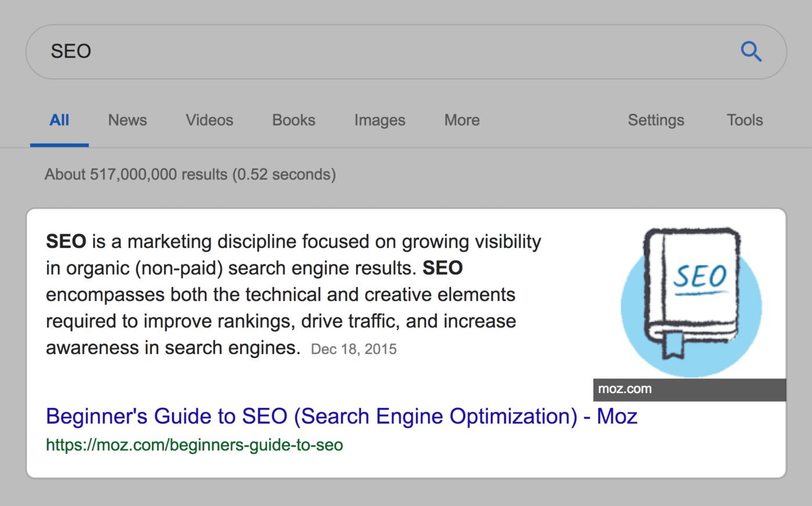Click the snippet phrase "awareness in search engines"
The image size is (812, 506).
(173, 348)
